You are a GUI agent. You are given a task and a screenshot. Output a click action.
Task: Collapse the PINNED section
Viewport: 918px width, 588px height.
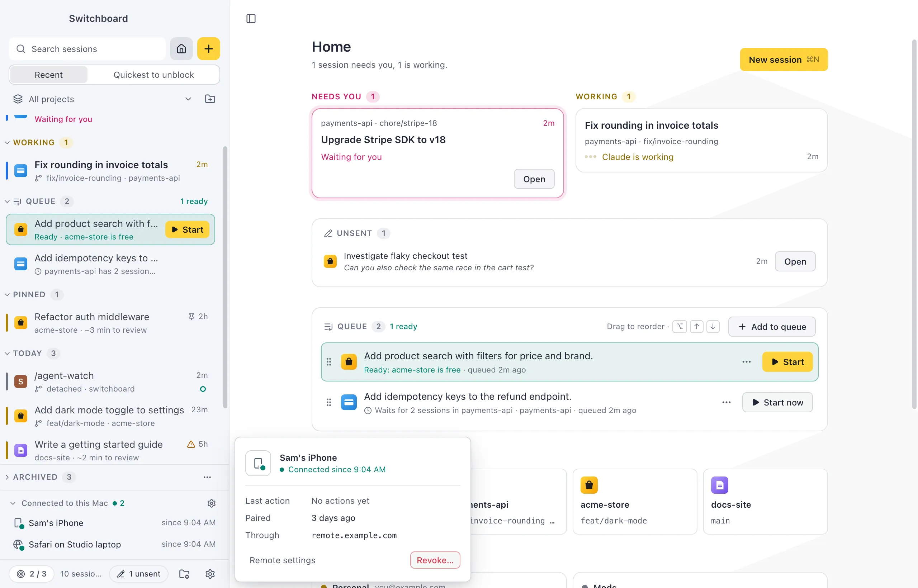(7, 294)
